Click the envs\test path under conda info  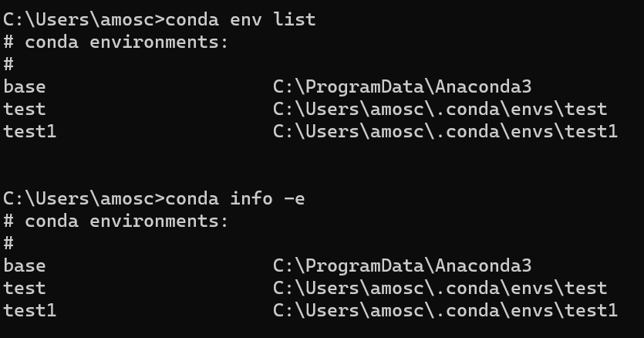[x=440, y=288]
